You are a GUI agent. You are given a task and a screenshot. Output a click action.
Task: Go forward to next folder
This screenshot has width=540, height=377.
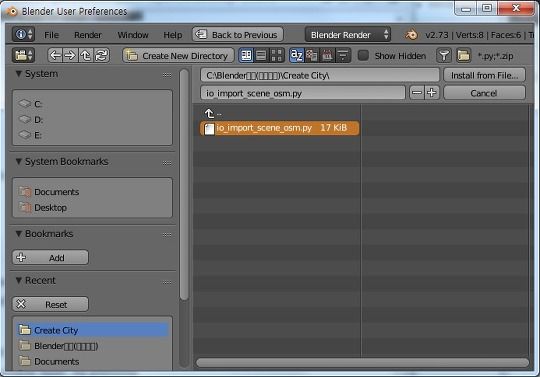coord(70,55)
